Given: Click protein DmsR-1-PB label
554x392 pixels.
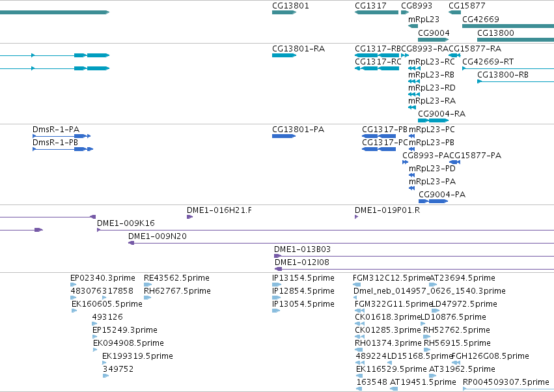Looking at the screenshot, I should (55, 143).
